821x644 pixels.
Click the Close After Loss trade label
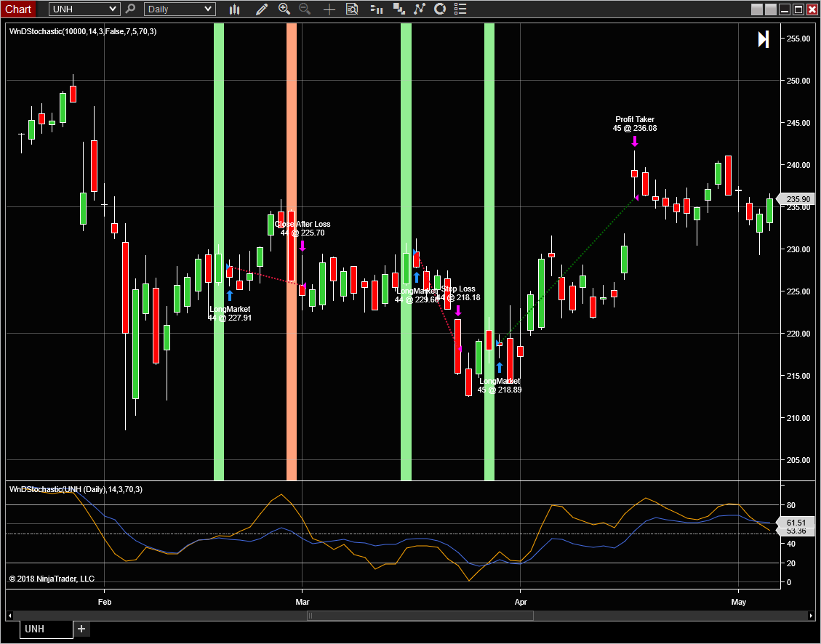303,229
